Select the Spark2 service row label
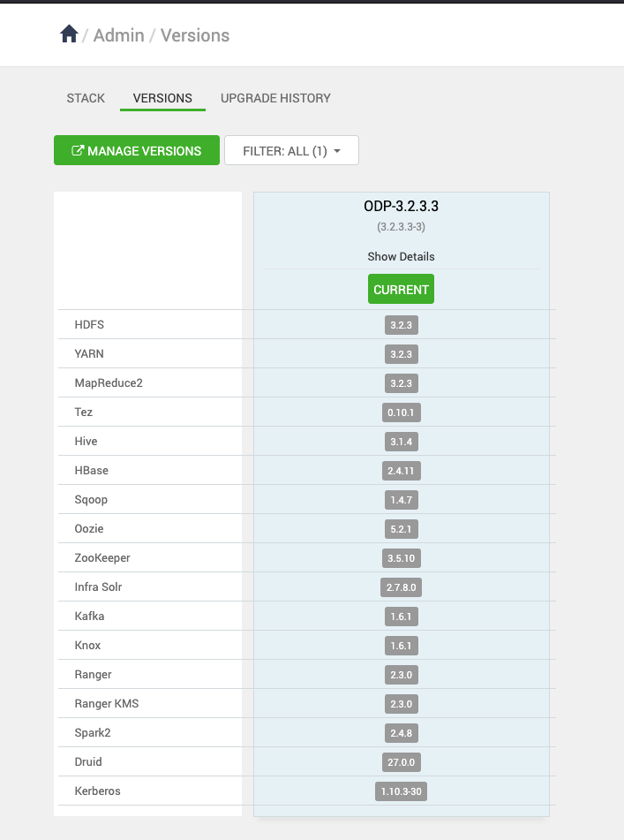624x840 pixels. (93, 733)
